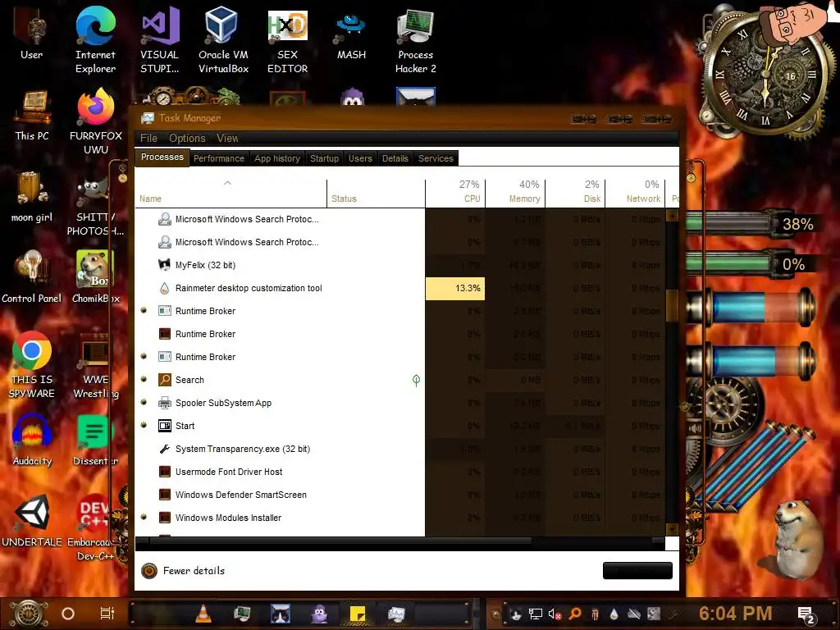This screenshot has height=630, width=840.
Task: Select the SEX EDITOR HxD desktop icon
Action: (287, 40)
